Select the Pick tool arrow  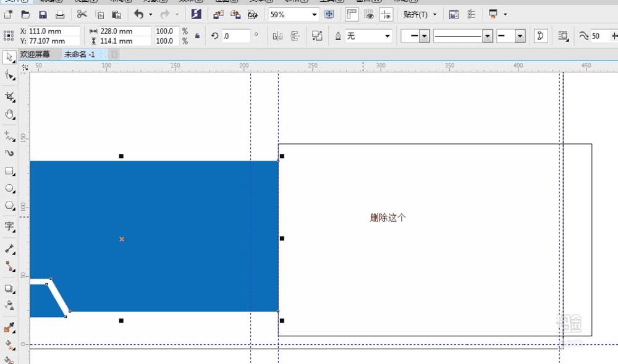[9, 57]
